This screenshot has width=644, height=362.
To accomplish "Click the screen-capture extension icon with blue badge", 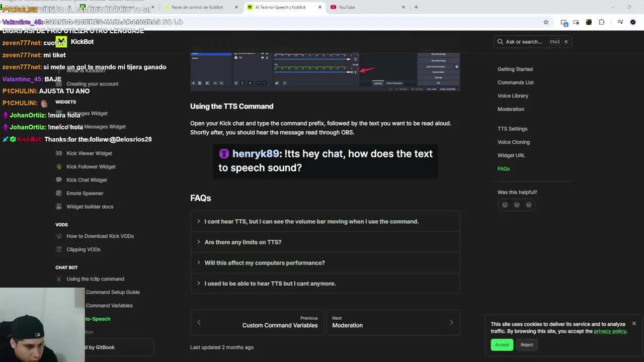I will pos(564,22).
